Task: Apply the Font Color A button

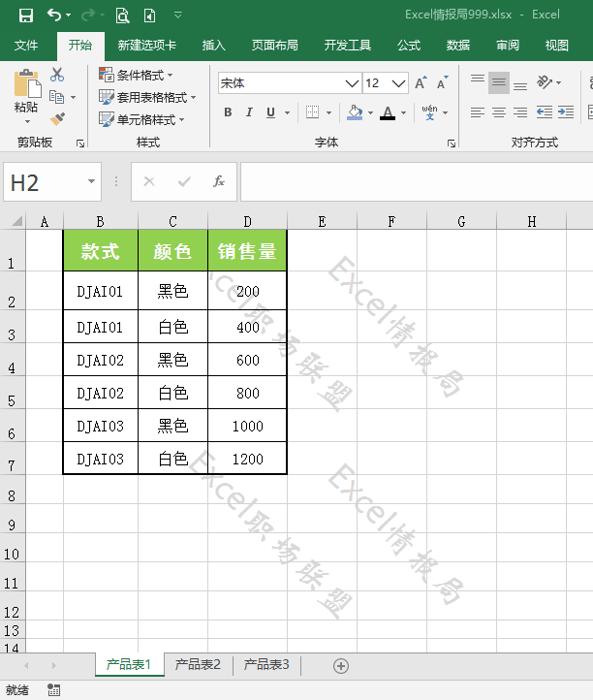Action: (x=388, y=112)
